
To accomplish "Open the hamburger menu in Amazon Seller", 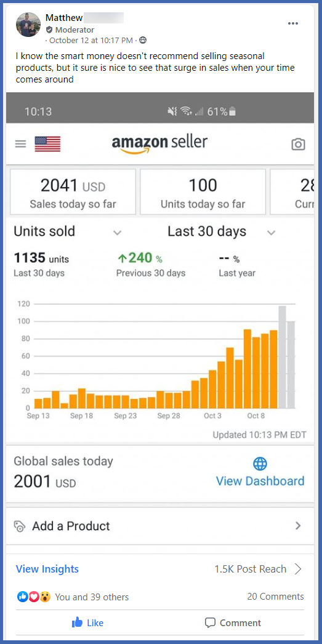I will pyautogui.click(x=20, y=143).
